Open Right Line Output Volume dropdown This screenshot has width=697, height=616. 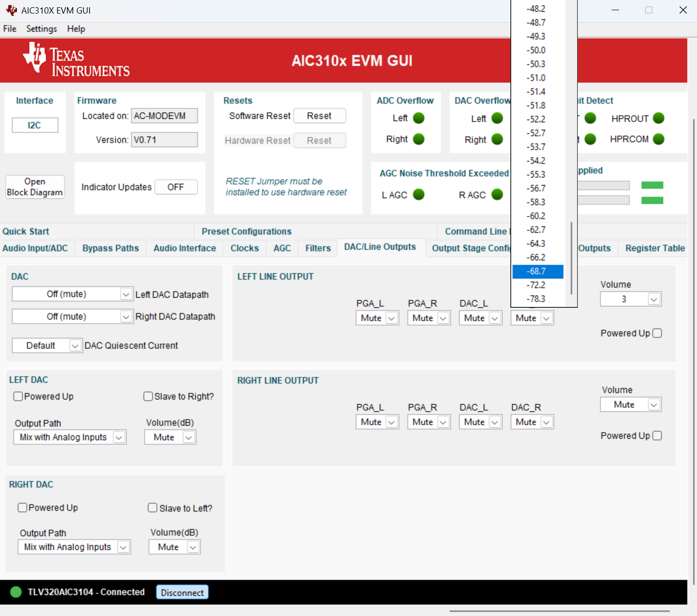coord(631,405)
